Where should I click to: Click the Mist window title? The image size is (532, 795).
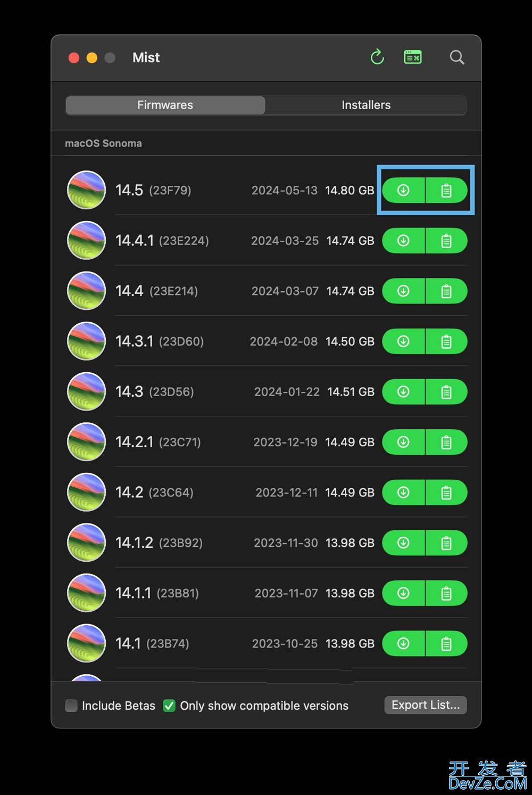coord(146,58)
